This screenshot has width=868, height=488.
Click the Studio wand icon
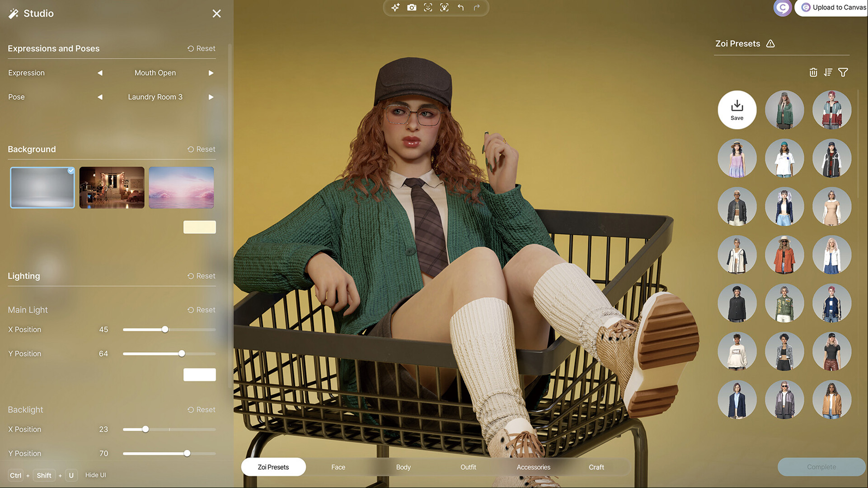point(14,14)
